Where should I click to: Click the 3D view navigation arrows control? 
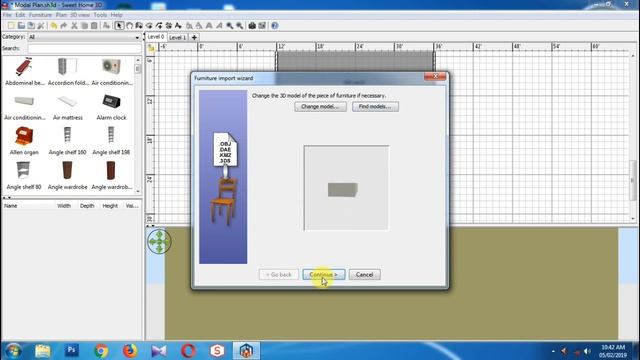159,241
